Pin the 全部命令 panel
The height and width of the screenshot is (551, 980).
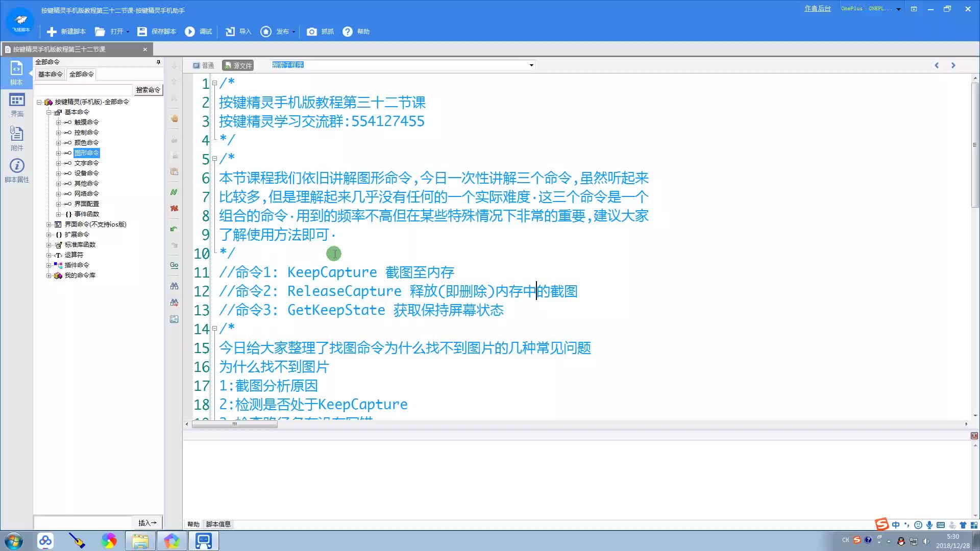[158, 62]
